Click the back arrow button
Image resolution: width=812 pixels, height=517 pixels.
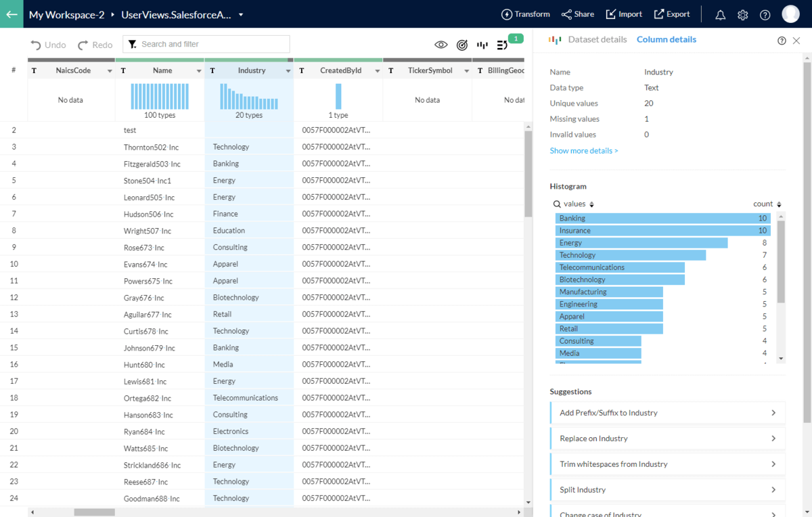click(12, 14)
